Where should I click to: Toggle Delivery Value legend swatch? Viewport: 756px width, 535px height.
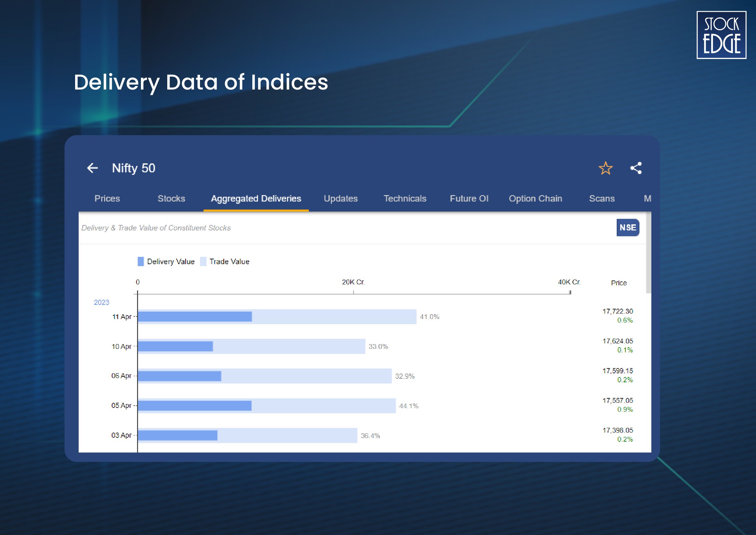pos(141,262)
